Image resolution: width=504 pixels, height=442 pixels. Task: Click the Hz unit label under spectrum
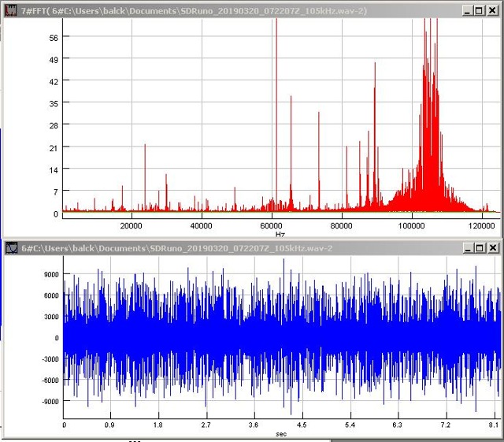(280, 234)
